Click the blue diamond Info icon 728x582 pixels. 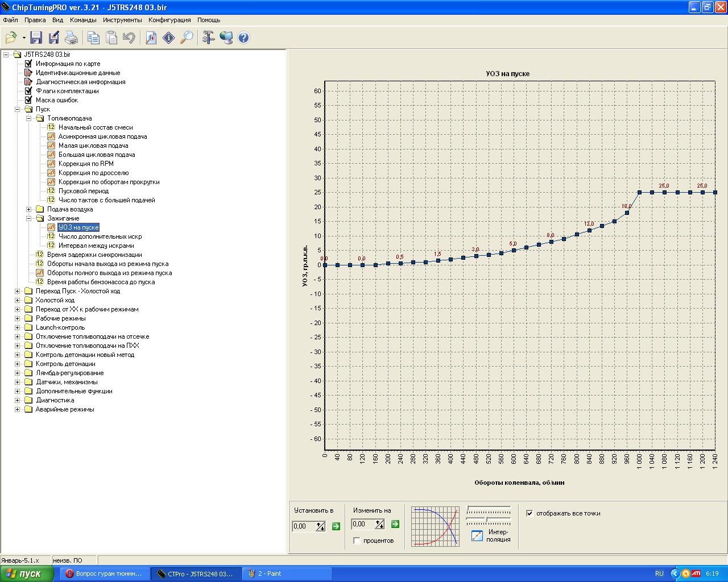pyautogui.click(x=169, y=38)
